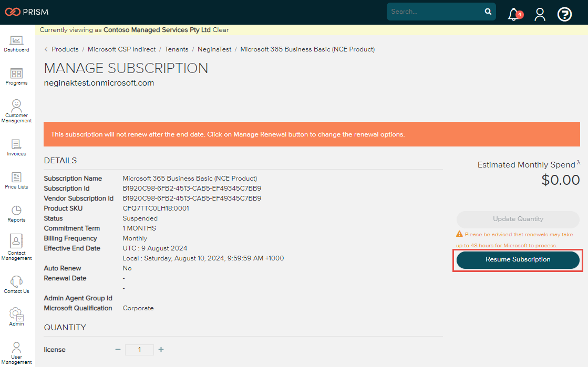Open Contact Management sidebar icon
588x367 pixels.
(x=16, y=247)
